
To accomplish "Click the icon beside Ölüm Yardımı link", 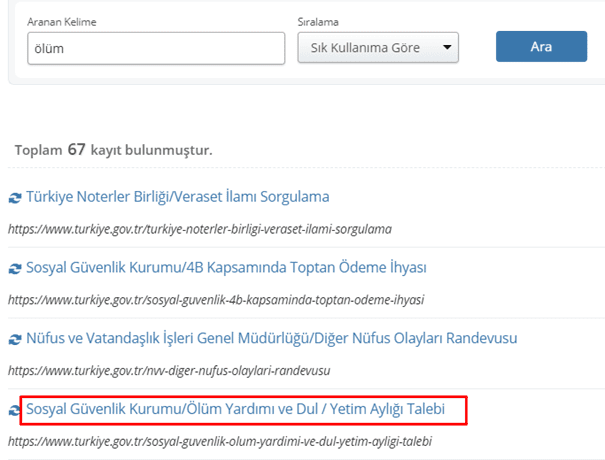I will click(x=15, y=410).
